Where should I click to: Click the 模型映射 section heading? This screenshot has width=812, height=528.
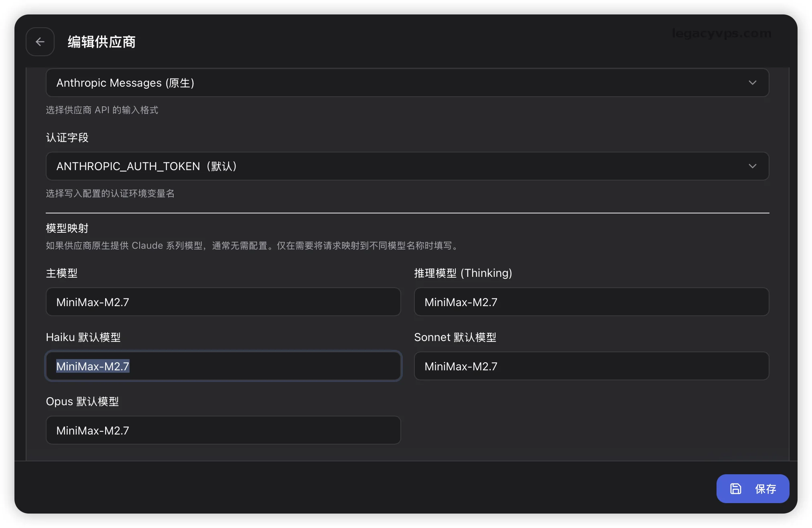pos(67,228)
